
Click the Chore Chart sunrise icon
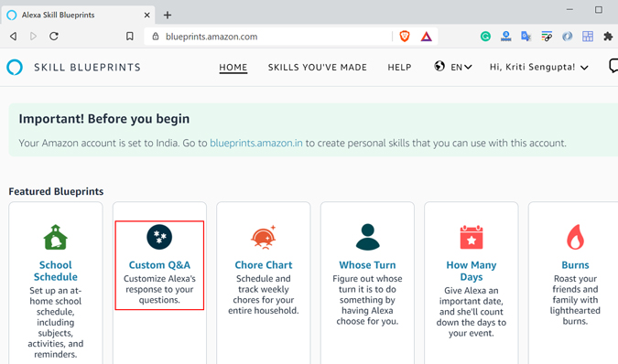264,237
